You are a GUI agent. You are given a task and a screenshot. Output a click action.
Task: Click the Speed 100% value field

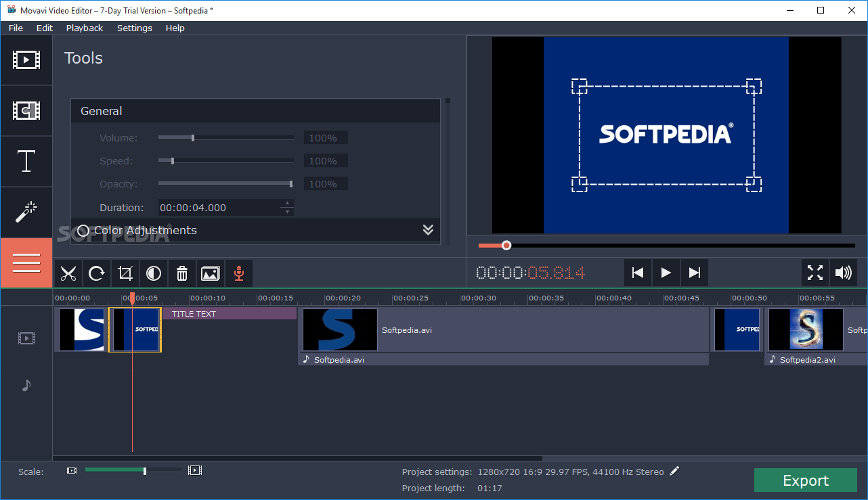click(x=326, y=161)
